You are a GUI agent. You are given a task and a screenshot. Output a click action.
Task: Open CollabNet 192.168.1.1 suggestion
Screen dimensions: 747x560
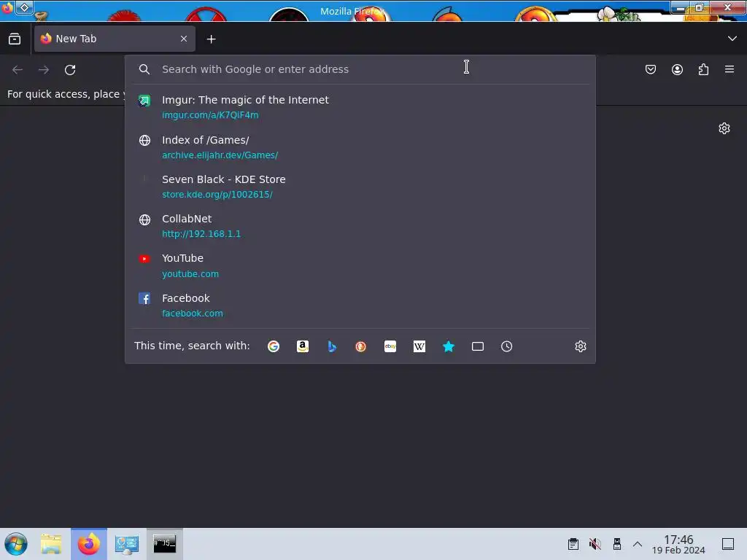(360, 226)
